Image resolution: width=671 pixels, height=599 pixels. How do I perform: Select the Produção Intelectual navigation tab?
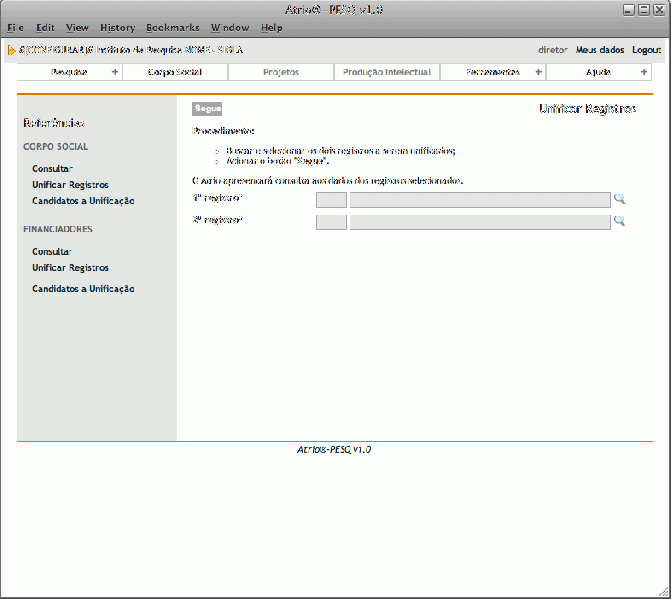tap(387, 72)
